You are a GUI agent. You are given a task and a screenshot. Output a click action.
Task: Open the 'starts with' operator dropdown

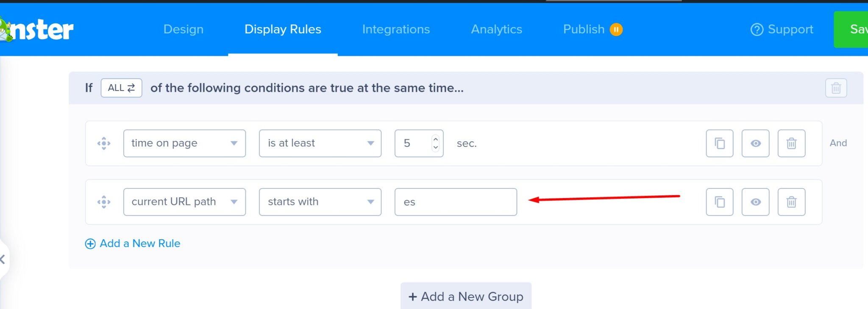coord(320,201)
